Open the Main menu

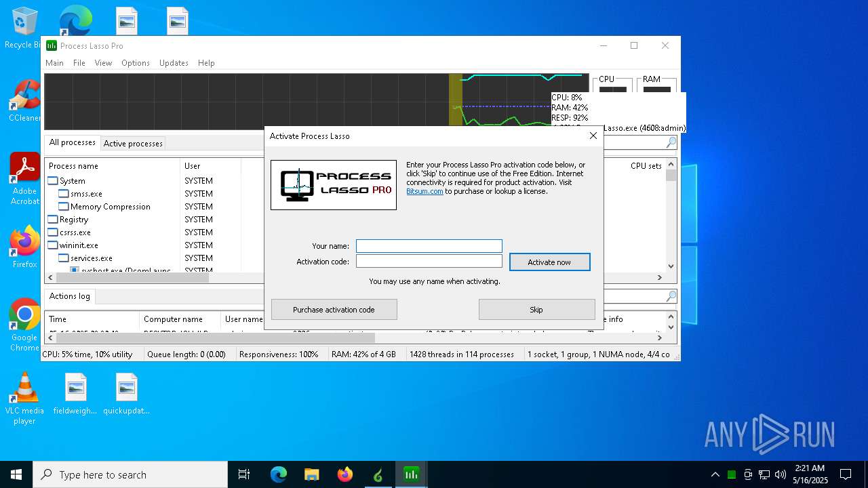click(54, 63)
